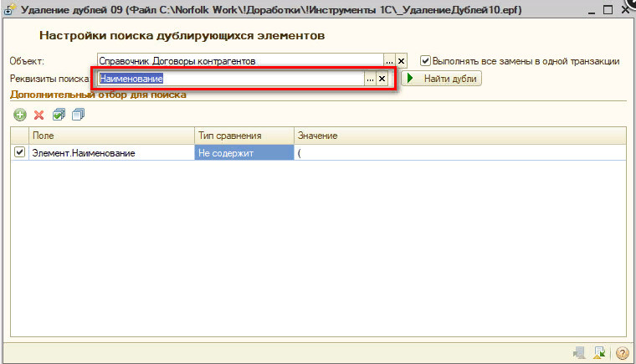Open help via the question mark icon
The width and height of the screenshot is (636, 364).
[x=622, y=352]
